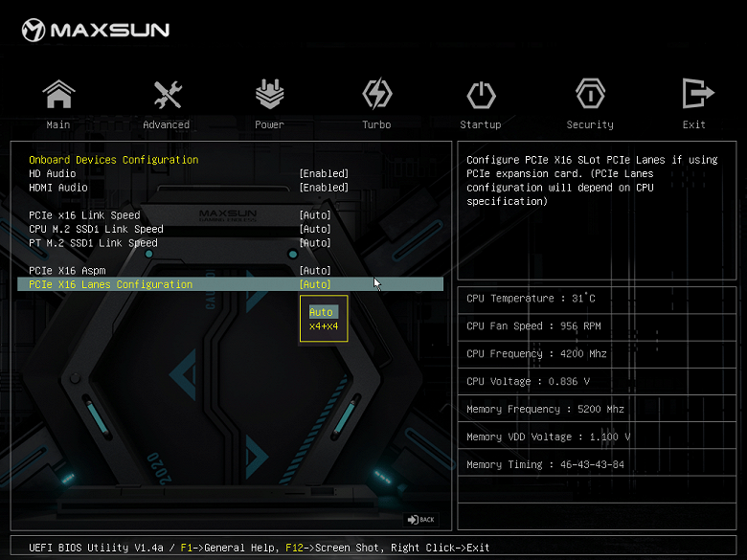
Task: Open the Security shield icon
Action: click(x=590, y=95)
